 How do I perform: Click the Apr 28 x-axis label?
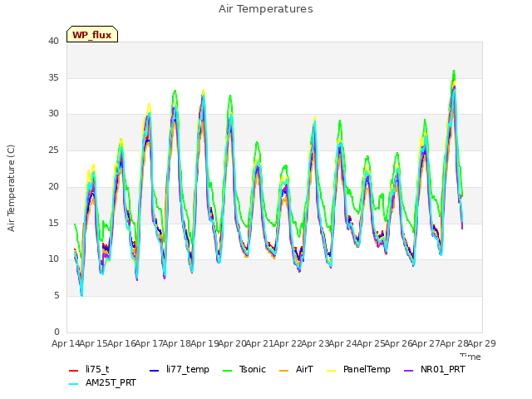point(455,343)
